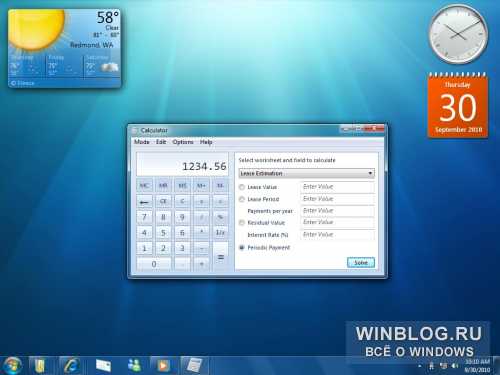Click the Solve button

(x=361, y=263)
